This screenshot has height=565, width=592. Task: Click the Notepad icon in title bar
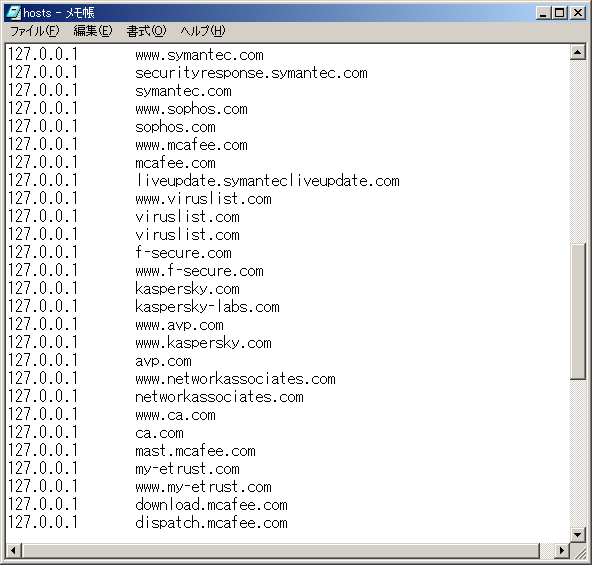[14, 13]
